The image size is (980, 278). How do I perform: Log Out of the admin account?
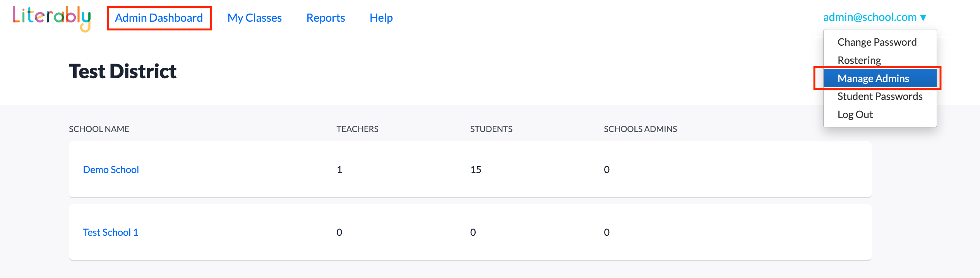point(855,115)
